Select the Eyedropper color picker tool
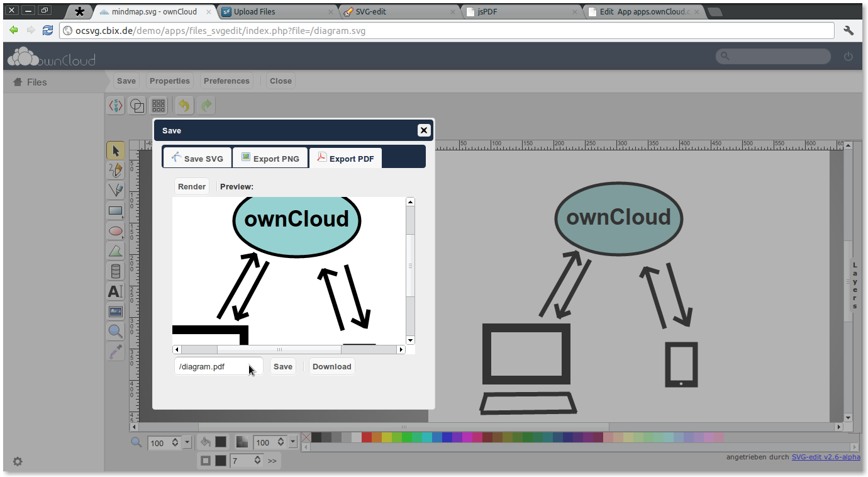 115,352
